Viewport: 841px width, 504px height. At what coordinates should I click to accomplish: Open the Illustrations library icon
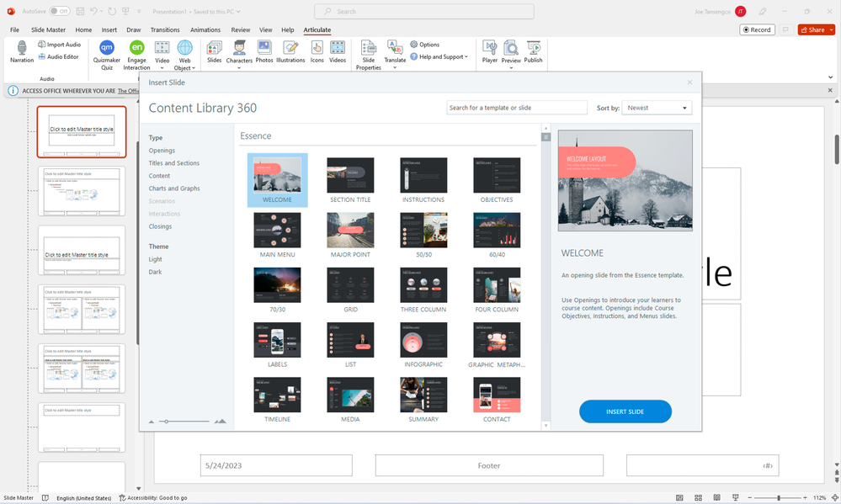coord(290,49)
